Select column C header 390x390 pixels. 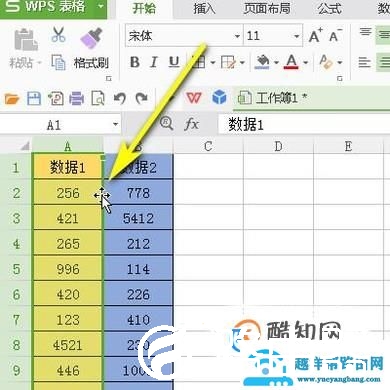click(208, 146)
